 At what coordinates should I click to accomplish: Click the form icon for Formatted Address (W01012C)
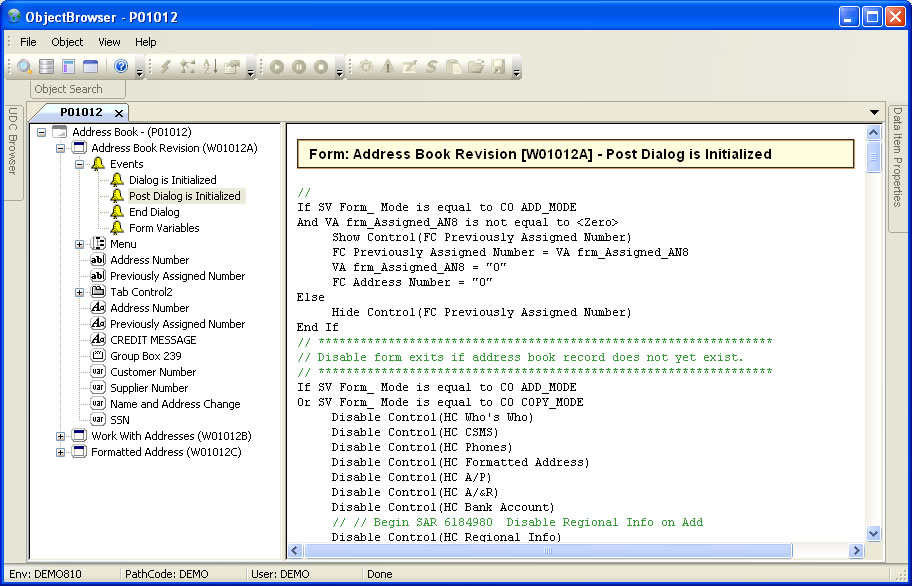tap(79, 452)
